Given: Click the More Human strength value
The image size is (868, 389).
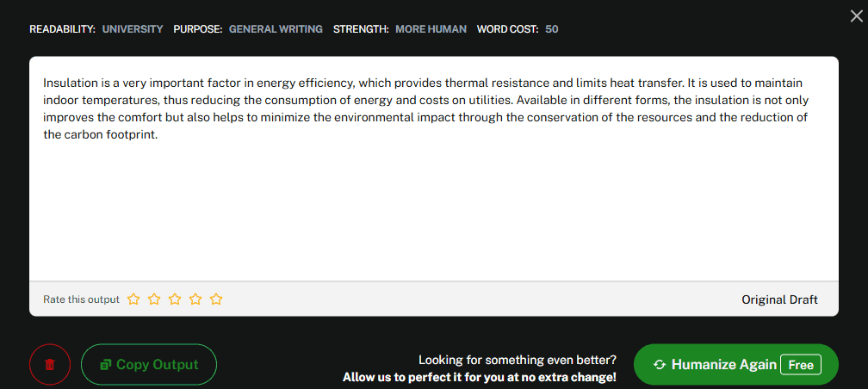Looking at the screenshot, I should coord(431,28).
